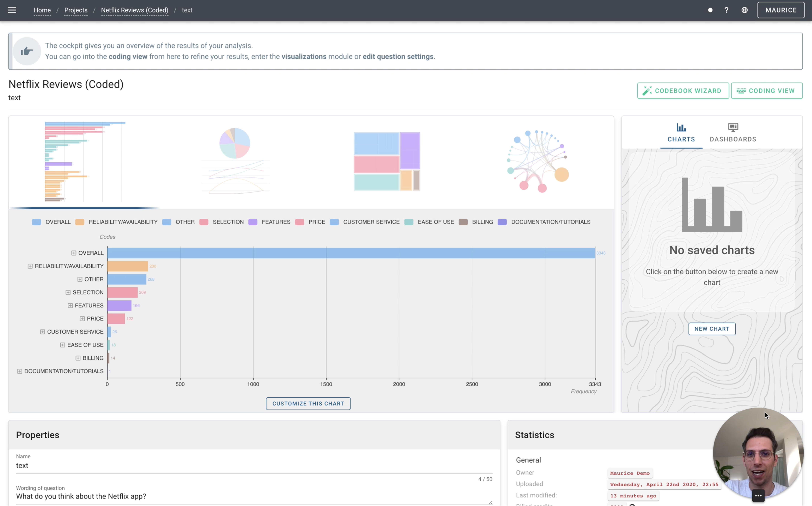Viewport: 812px width, 506px height.
Task: Click Customize This Chart
Action: pyautogui.click(x=308, y=403)
